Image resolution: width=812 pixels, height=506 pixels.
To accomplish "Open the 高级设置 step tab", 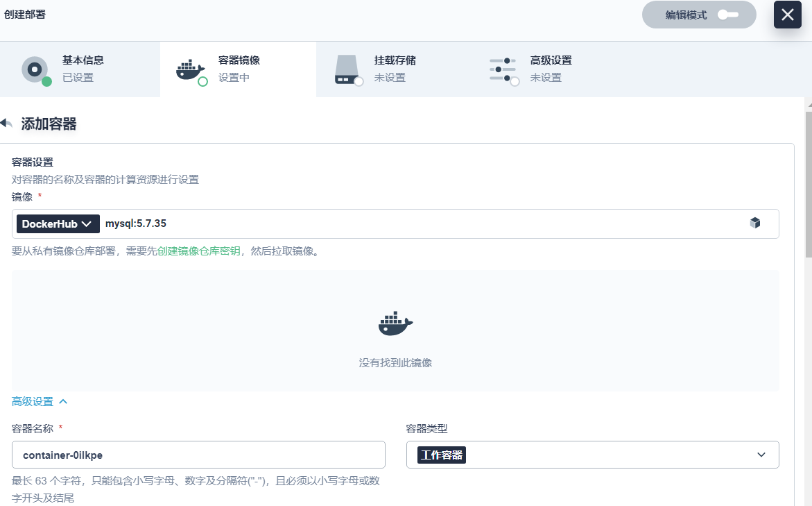I will [x=550, y=69].
